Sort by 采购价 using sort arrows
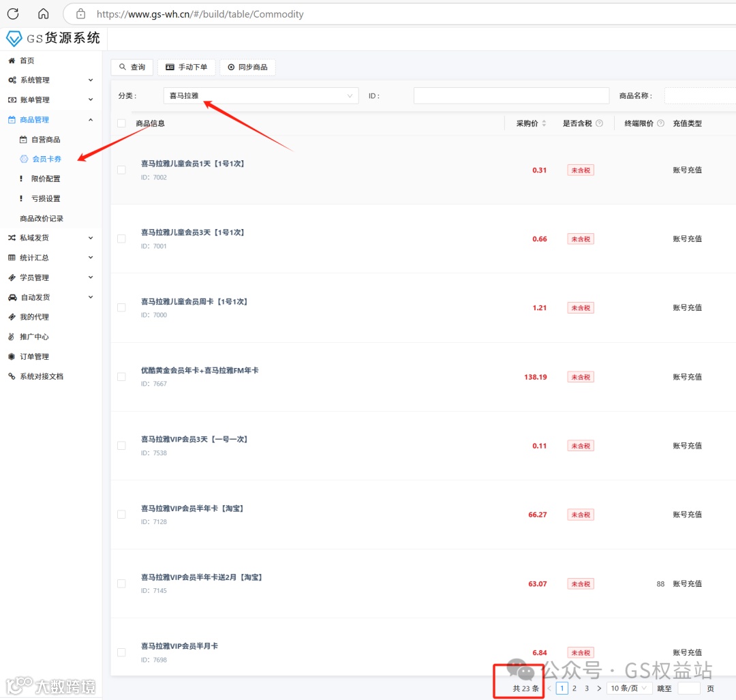736x700 pixels. click(x=544, y=123)
